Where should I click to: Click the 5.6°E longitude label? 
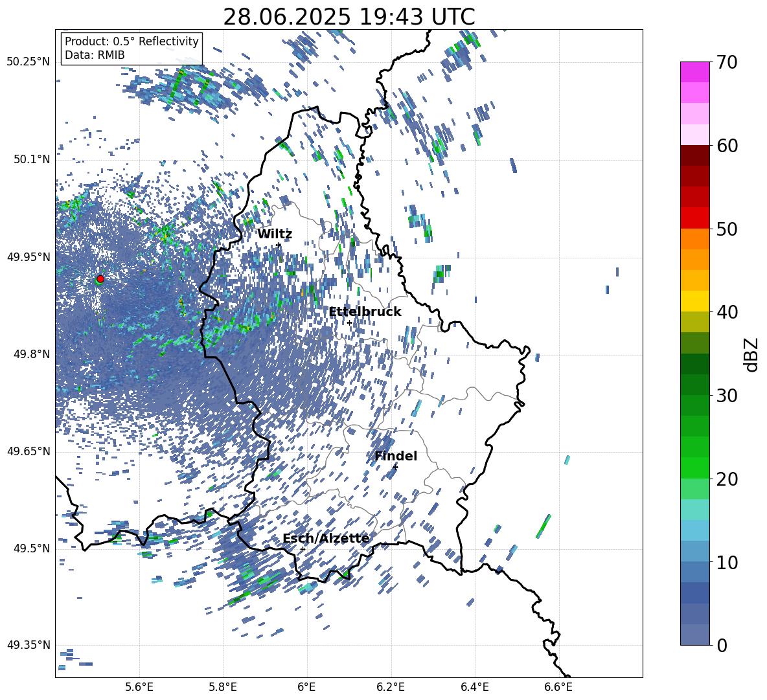coord(139,687)
